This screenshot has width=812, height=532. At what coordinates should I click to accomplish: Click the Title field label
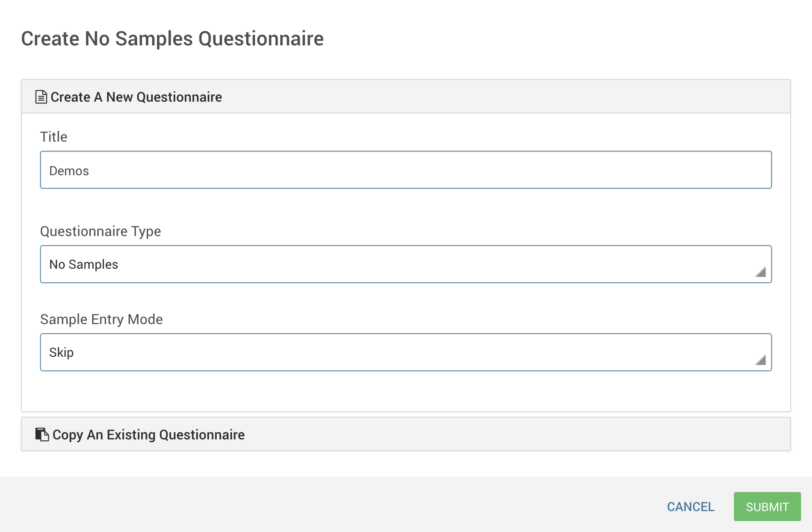pos(54,137)
